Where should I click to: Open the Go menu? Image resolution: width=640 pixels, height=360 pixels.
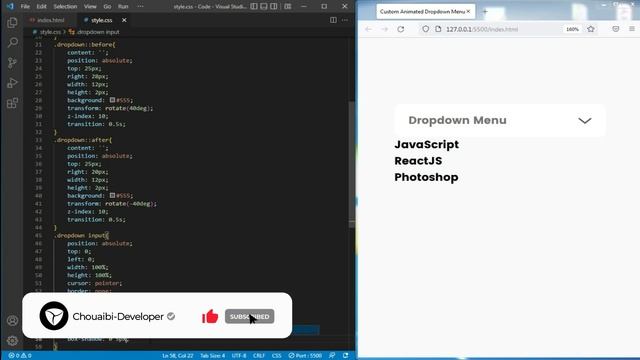107,7
